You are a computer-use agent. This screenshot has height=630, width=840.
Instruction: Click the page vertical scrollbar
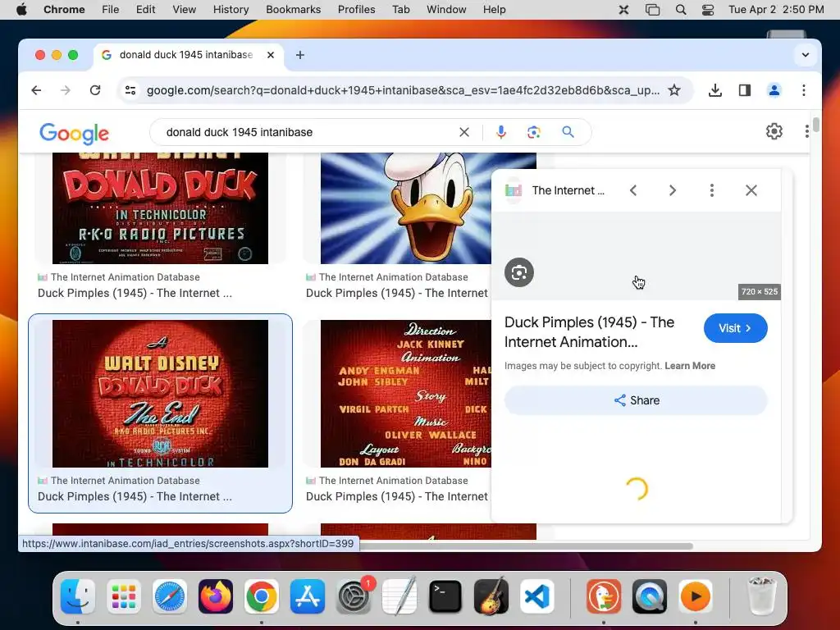pos(816,125)
